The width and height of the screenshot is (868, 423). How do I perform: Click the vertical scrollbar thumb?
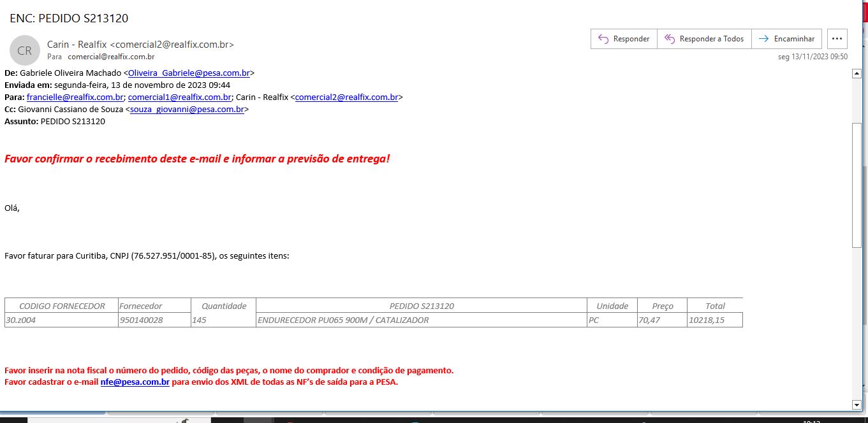857,185
